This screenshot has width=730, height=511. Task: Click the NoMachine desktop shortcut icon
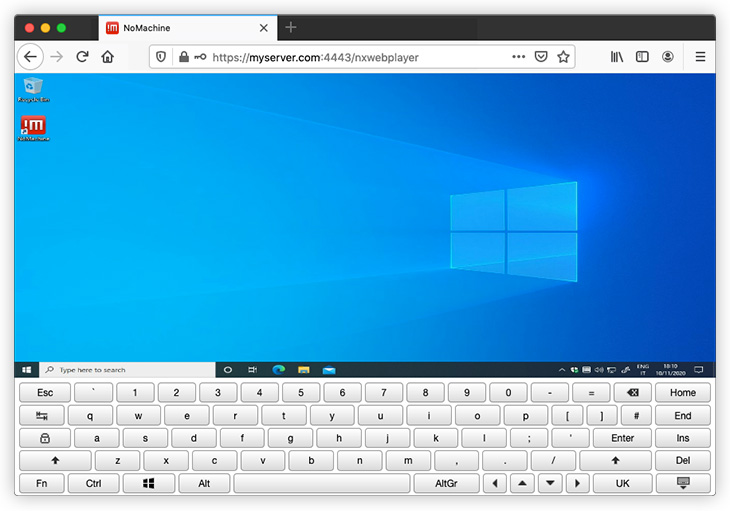coord(33,127)
